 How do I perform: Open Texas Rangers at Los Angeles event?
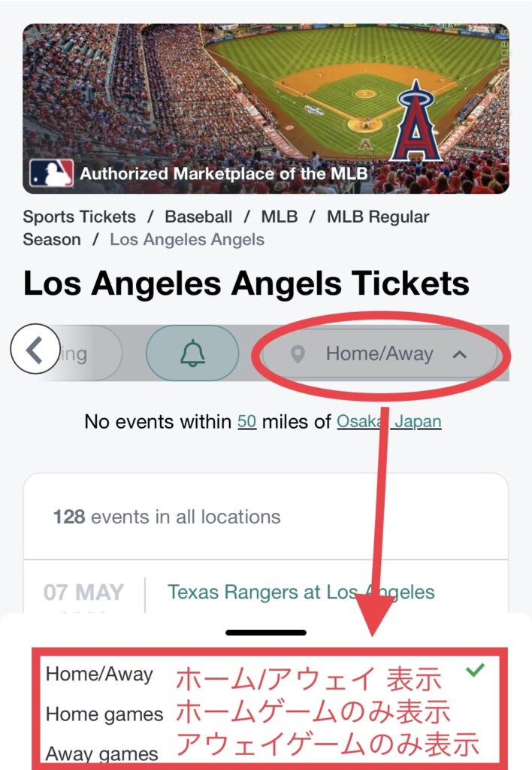coord(301,592)
